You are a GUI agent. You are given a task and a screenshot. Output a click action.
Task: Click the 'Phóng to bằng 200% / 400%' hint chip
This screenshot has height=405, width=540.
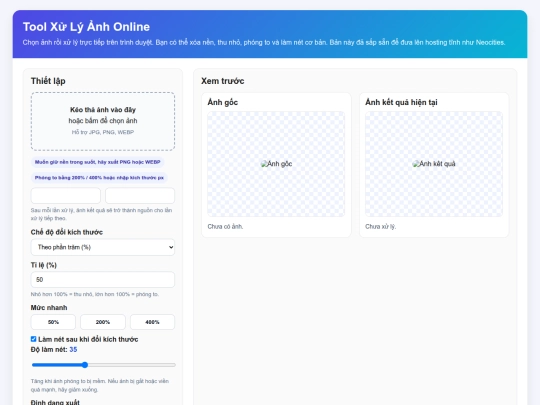(99, 178)
